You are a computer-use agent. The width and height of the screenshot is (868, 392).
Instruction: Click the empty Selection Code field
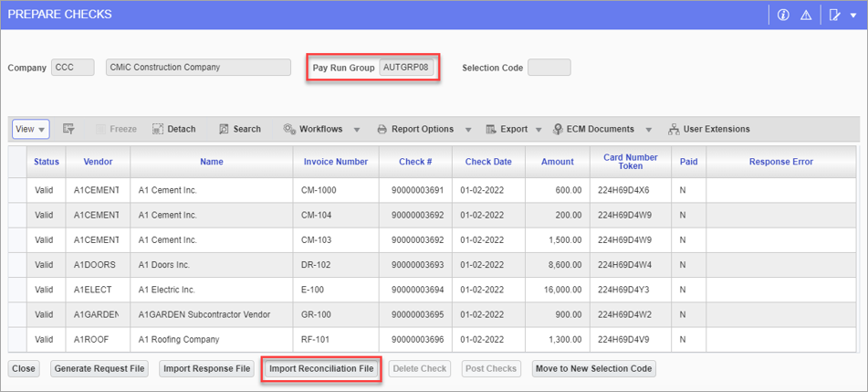[549, 68]
